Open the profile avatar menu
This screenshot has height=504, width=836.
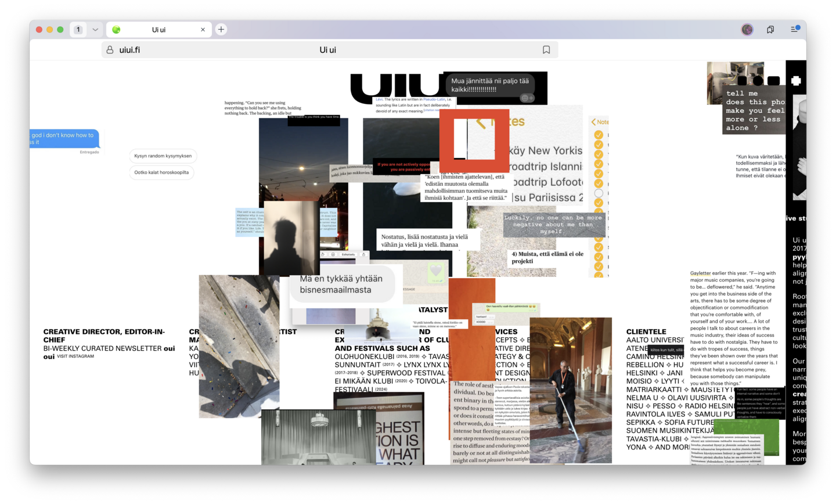click(x=747, y=30)
